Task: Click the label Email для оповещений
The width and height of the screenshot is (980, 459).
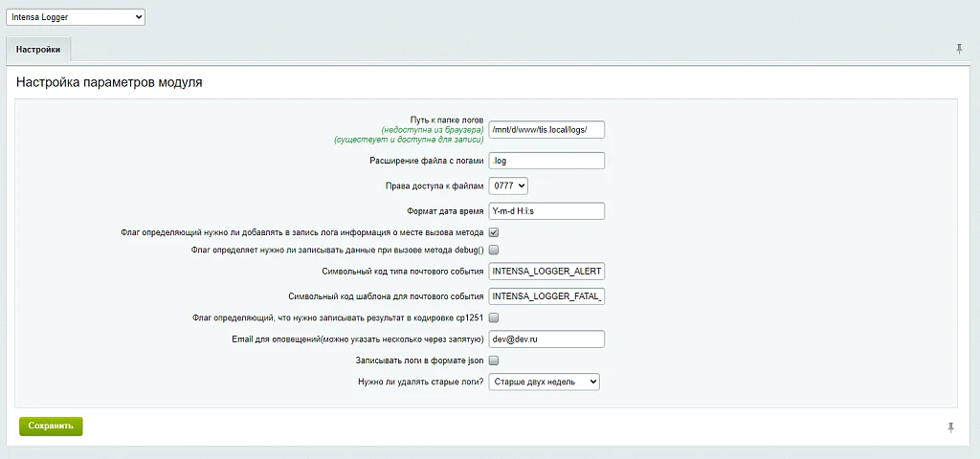Action: click(x=358, y=339)
